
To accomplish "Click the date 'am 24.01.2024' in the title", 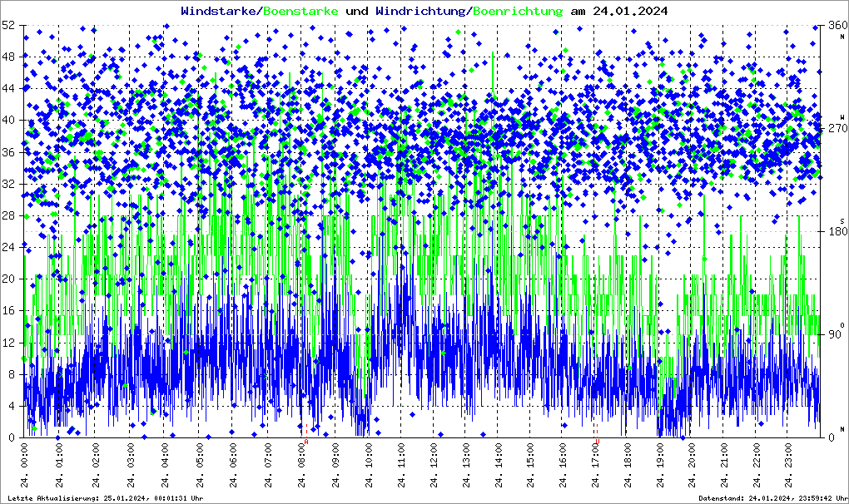I will click(x=619, y=11).
